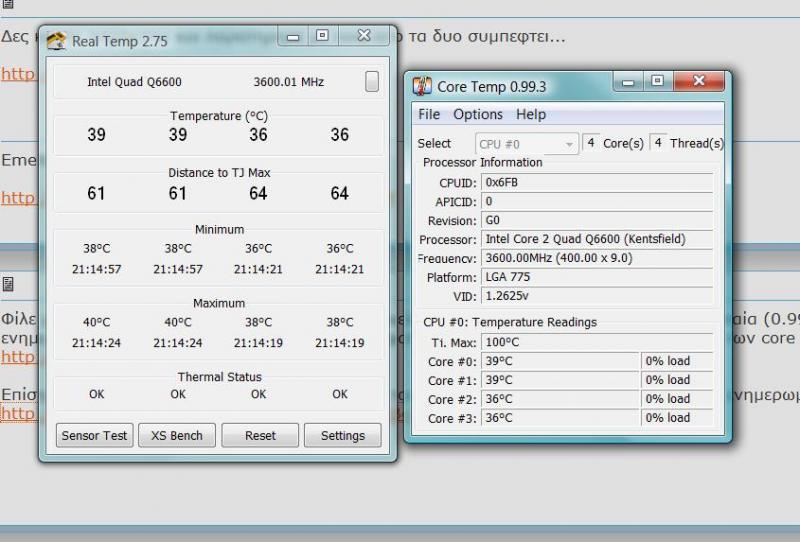This screenshot has height=542, width=800.
Task: Click the last Distance to TJ Max value 64
Action: (x=340, y=193)
